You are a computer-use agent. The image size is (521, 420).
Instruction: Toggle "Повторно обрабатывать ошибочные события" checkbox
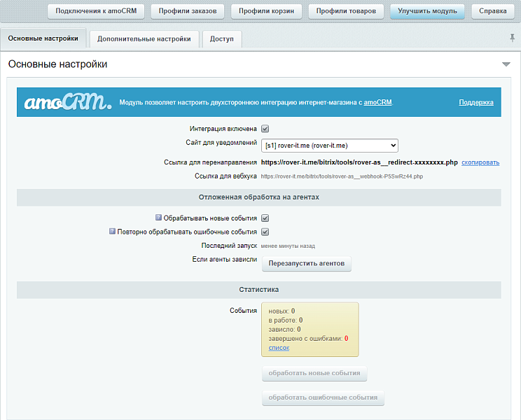[265, 232]
